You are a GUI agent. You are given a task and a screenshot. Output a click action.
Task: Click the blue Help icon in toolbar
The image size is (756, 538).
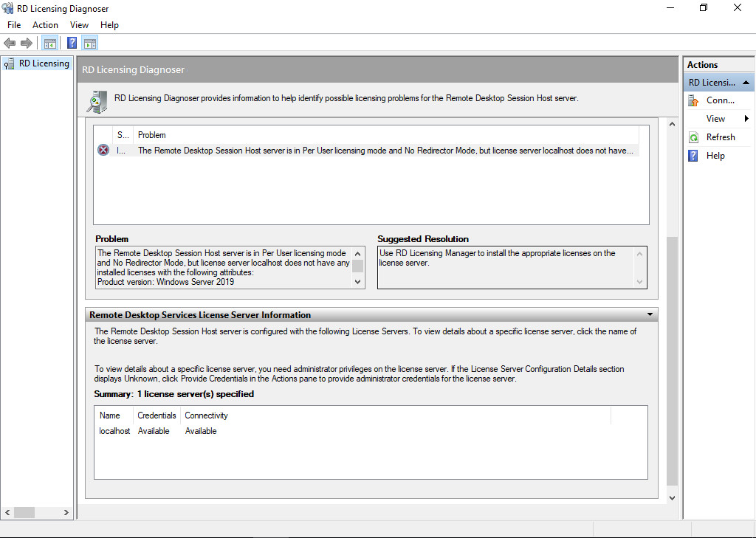click(72, 43)
